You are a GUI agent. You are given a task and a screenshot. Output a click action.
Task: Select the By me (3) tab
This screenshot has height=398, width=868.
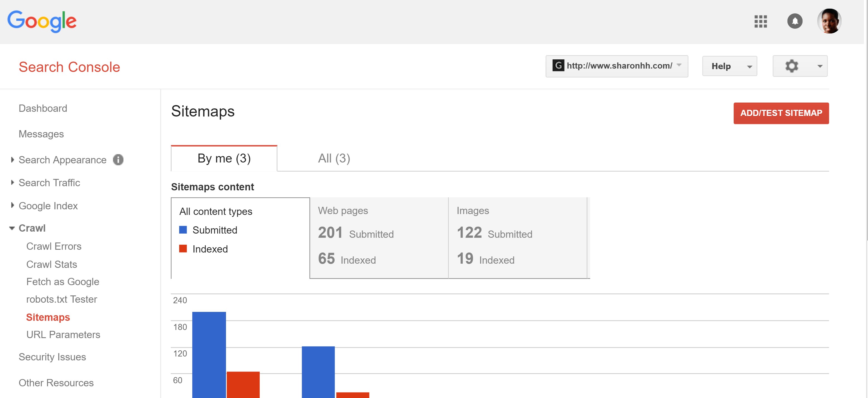point(224,158)
